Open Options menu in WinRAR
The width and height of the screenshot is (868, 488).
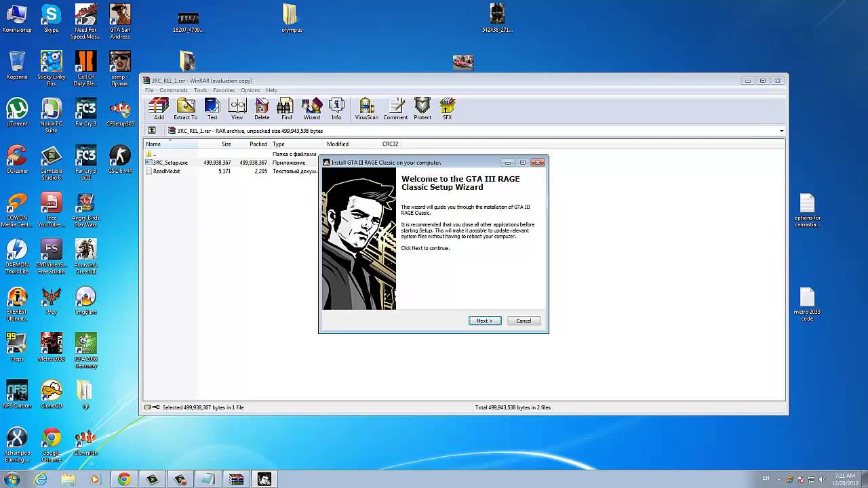[250, 90]
